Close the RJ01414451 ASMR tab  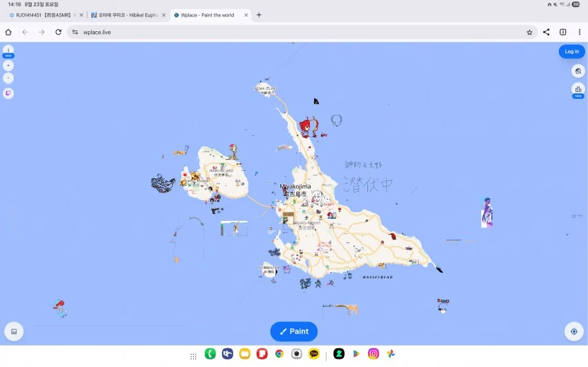(x=81, y=15)
